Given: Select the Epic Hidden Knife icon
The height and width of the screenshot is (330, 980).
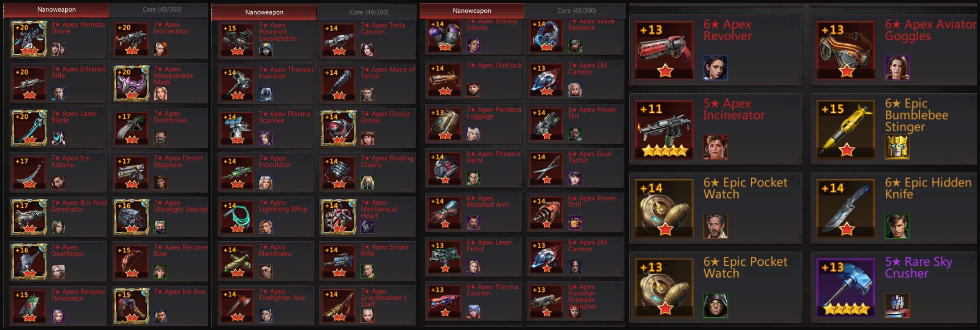Looking at the screenshot, I should (x=846, y=208).
